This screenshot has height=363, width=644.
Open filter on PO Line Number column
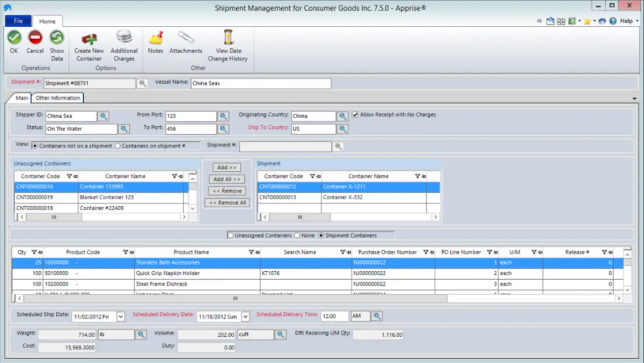(x=489, y=252)
